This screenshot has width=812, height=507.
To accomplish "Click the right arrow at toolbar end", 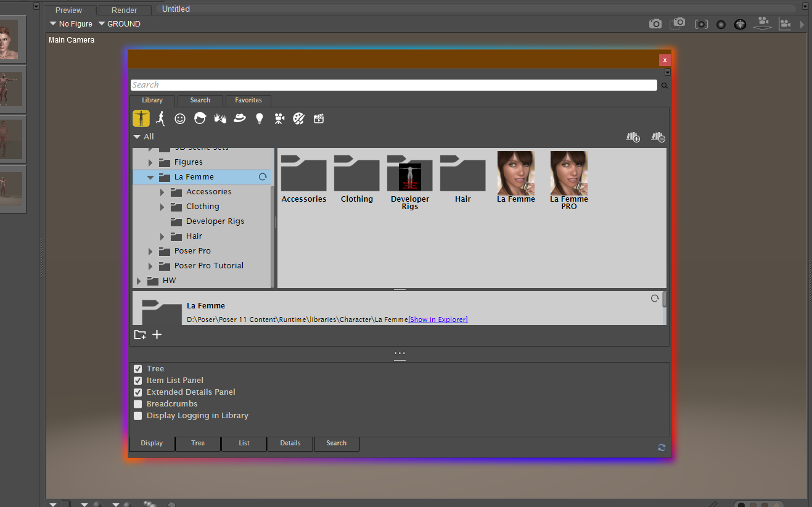I will 802,25.
